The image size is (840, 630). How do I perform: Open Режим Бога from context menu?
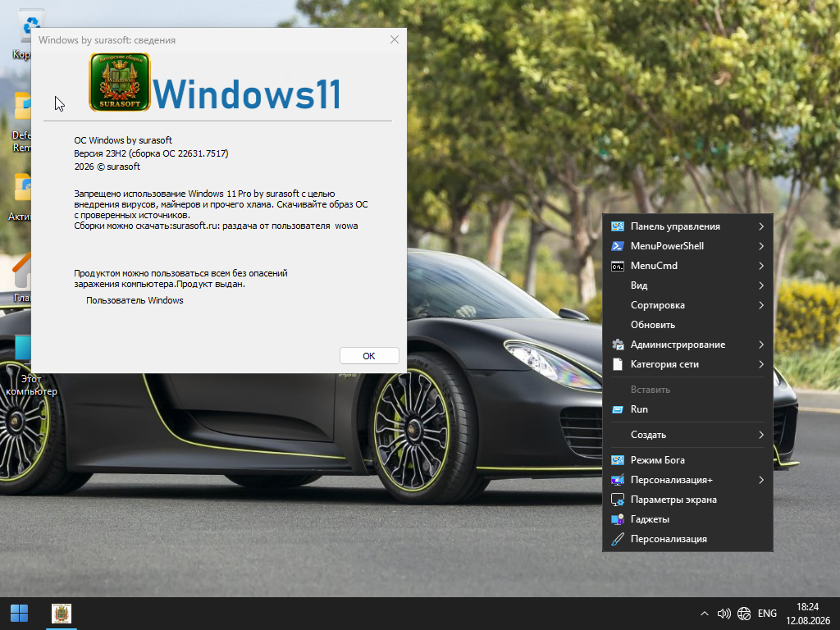[688, 460]
